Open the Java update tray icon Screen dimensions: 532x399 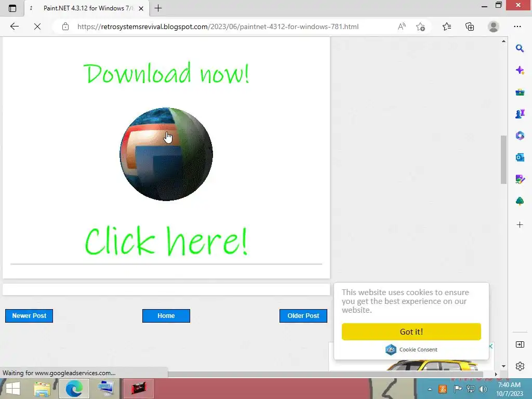point(443,389)
